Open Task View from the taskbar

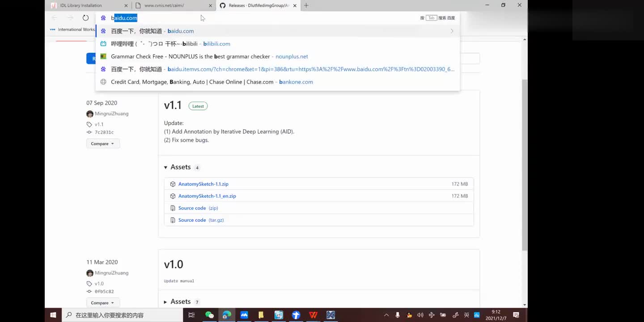pos(191,315)
